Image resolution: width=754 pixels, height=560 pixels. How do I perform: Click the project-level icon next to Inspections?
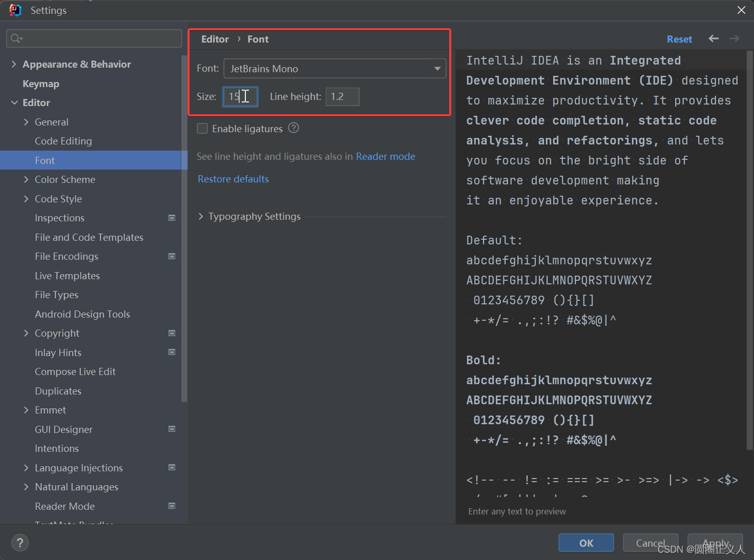172,218
